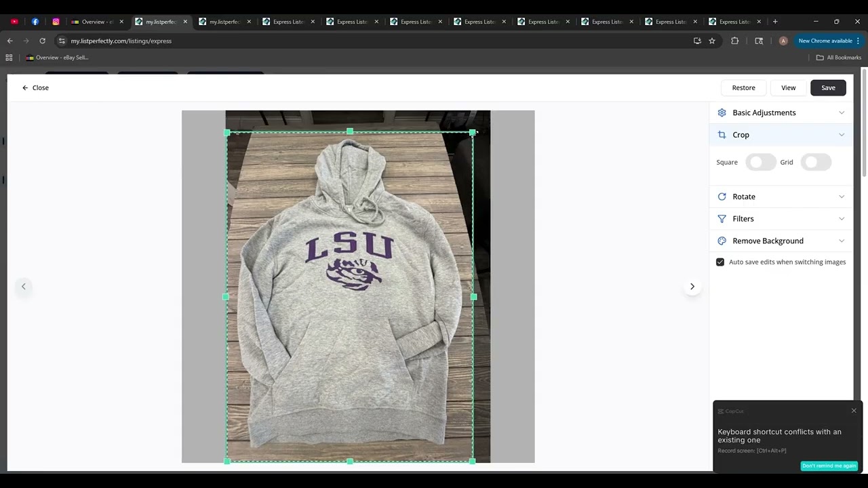
Task: Click the Restore button
Action: click(744, 87)
